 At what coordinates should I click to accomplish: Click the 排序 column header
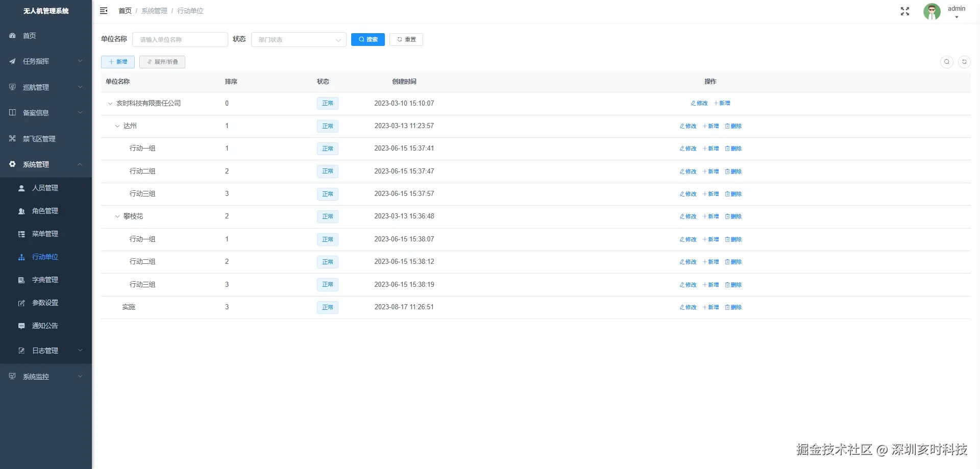tap(231, 82)
